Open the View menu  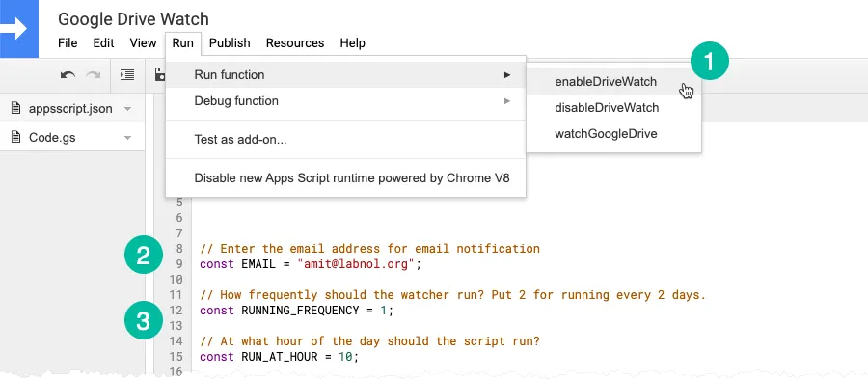pyautogui.click(x=143, y=42)
